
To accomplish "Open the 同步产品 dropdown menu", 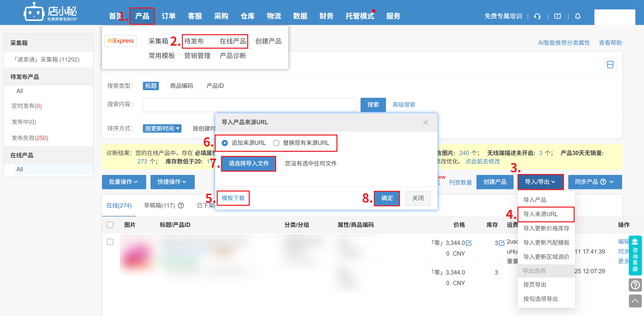I will (x=611, y=182).
